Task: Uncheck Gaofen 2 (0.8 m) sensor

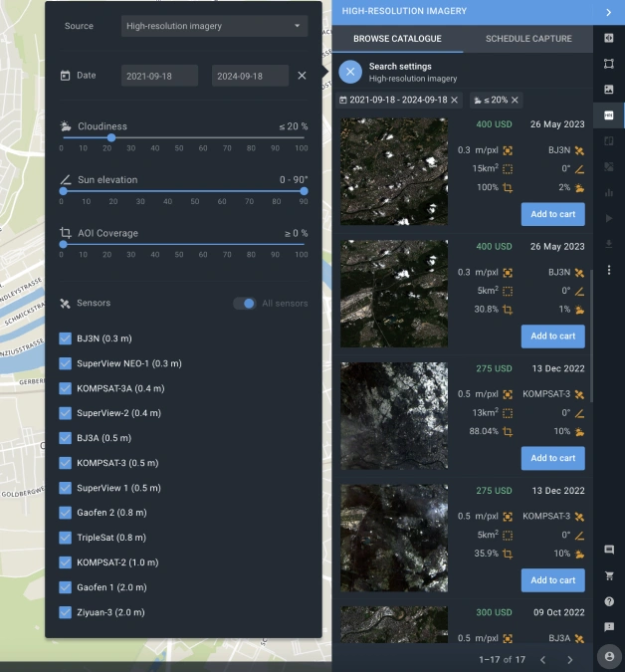Action: 65,513
